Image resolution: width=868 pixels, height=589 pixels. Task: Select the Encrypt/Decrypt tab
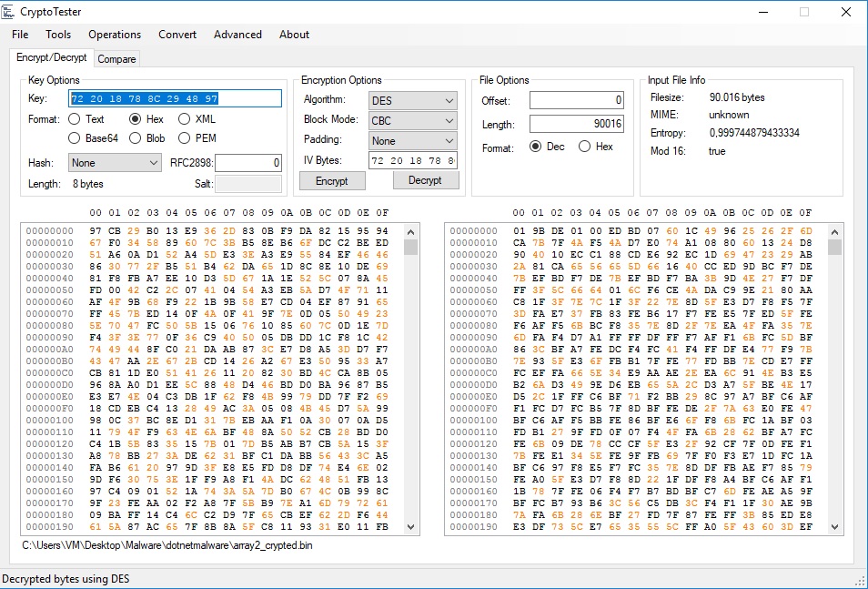52,57
